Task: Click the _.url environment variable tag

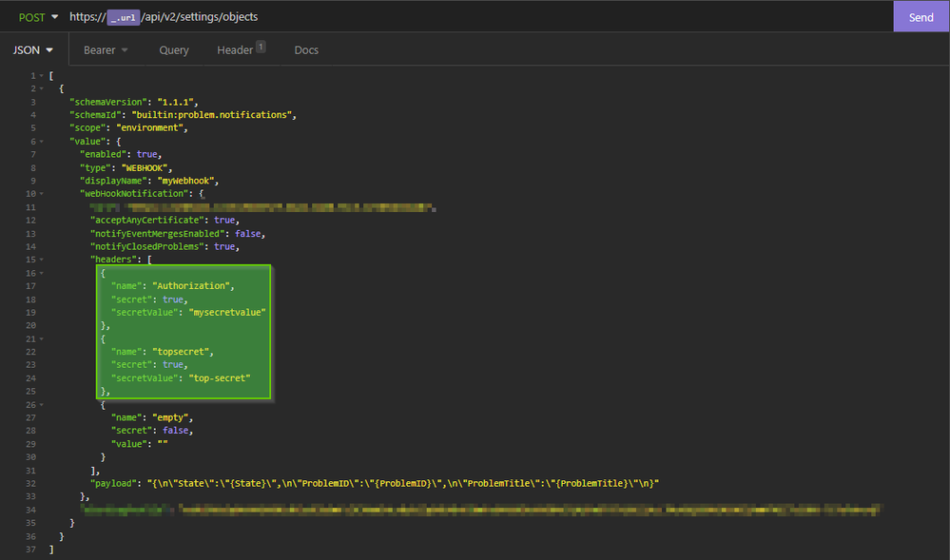Action: point(123,17)
